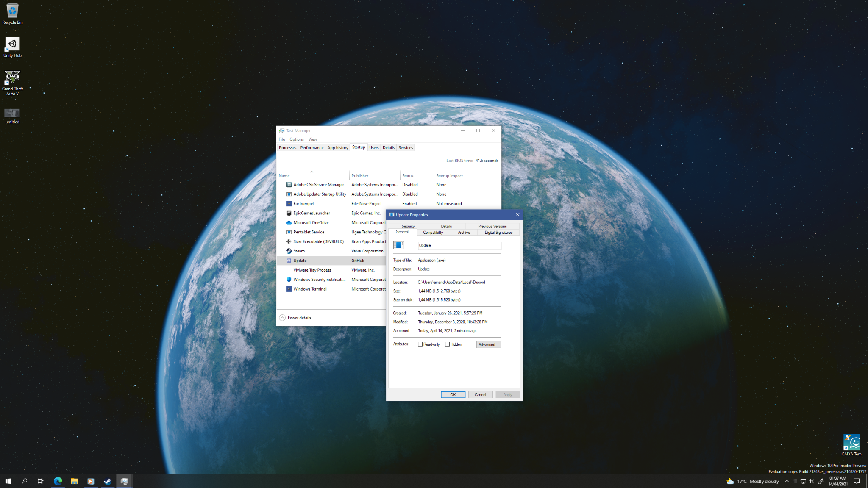This screenshot has width=868, height=488.
Task: Switch to the App history tab
Action: pos(338,148)
